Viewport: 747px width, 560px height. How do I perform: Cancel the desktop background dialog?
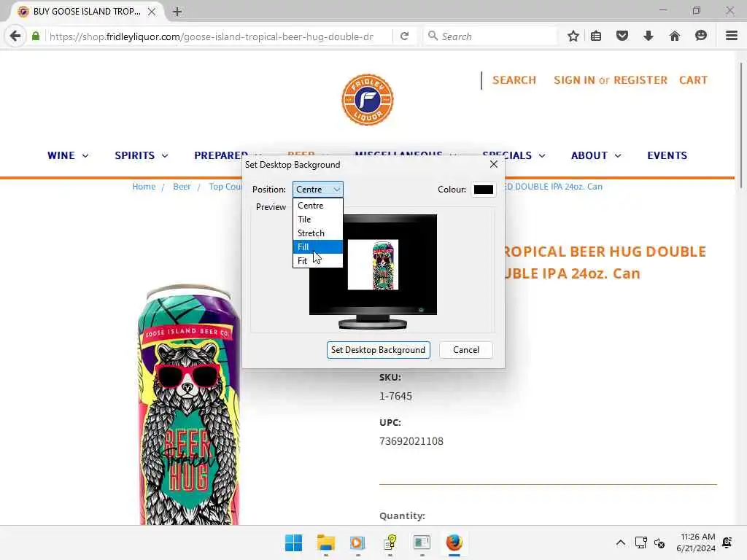click(466, 350)
